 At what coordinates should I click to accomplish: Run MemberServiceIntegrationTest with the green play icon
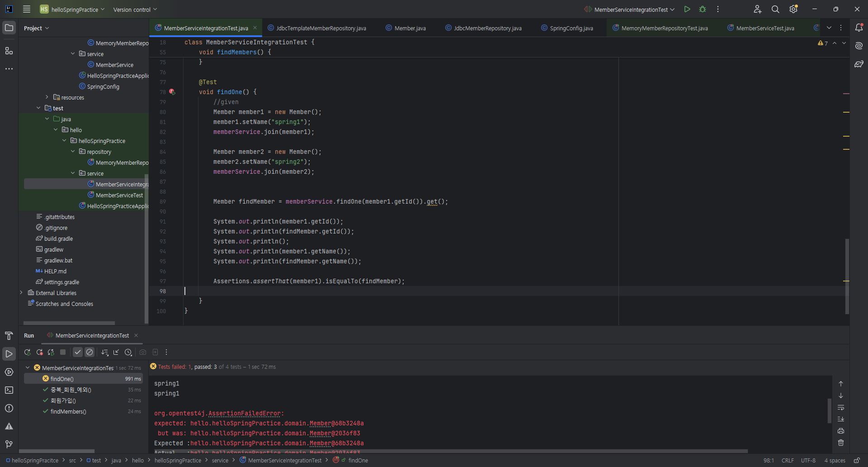[687, 9]
